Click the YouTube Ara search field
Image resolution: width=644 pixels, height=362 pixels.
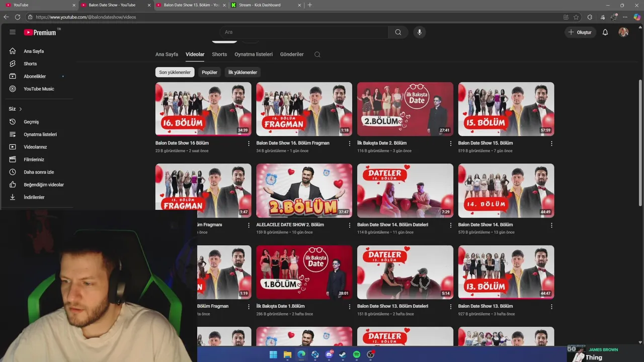click(x=303, y=32)
